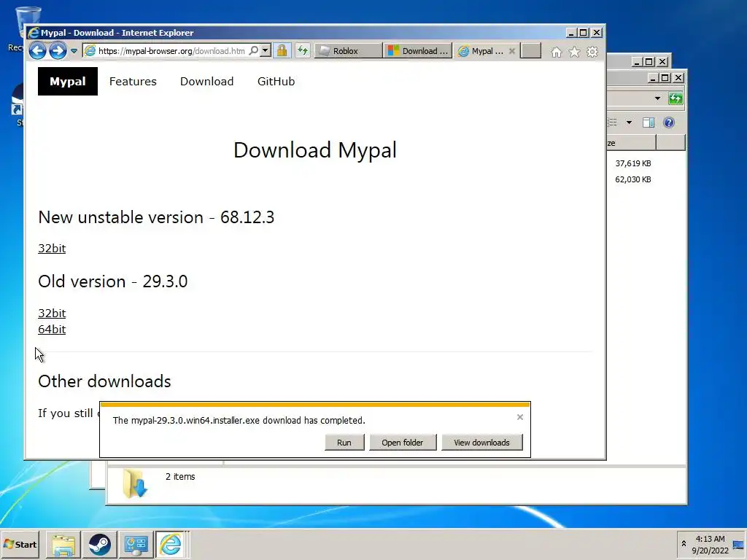Click Open folder in the download bar
Image resolution: width=747 pixels, height=560 pixels.
[402, 443]
